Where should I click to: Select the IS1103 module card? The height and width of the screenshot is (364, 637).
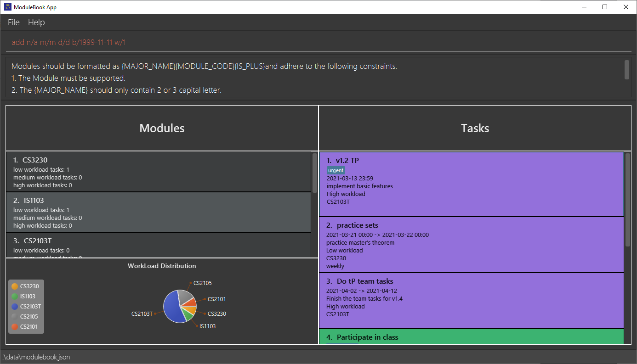pos(159,212)
